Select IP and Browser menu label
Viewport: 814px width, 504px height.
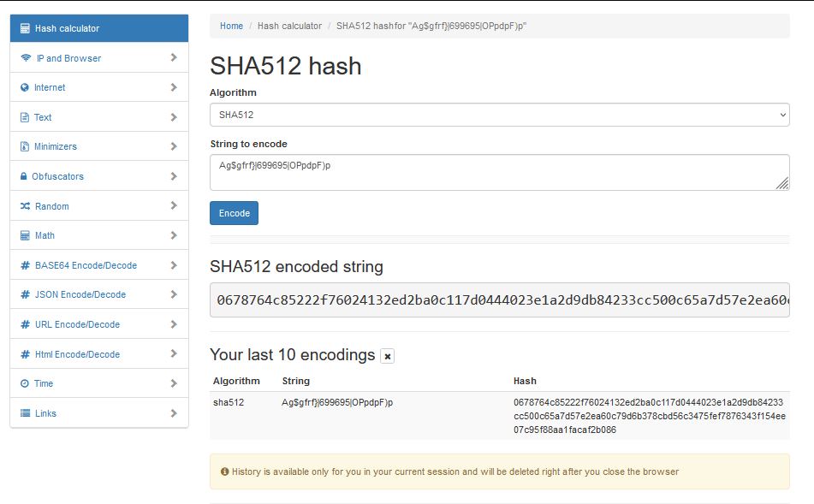click(68, 58)
